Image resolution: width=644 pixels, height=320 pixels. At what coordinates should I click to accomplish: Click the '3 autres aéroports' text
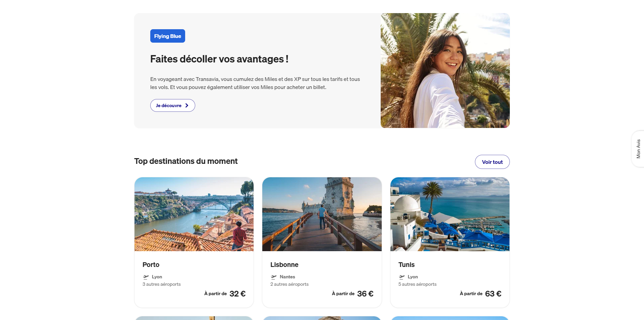point(162,284)
